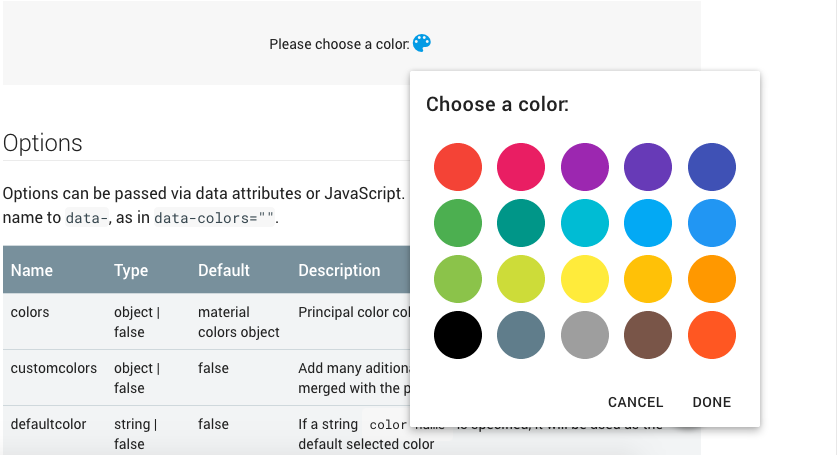Pick the red color swatch
Screen dimensions: 837x455
[x=458, y=167]
